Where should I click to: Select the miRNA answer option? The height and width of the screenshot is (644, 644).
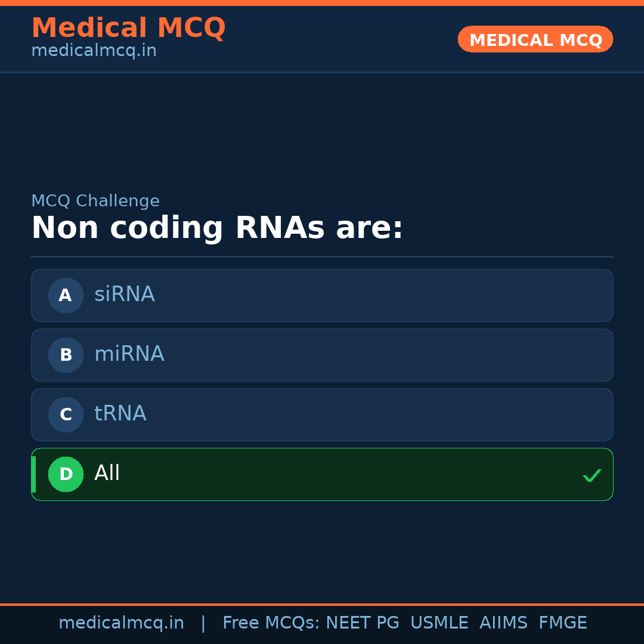click(322, 355)
